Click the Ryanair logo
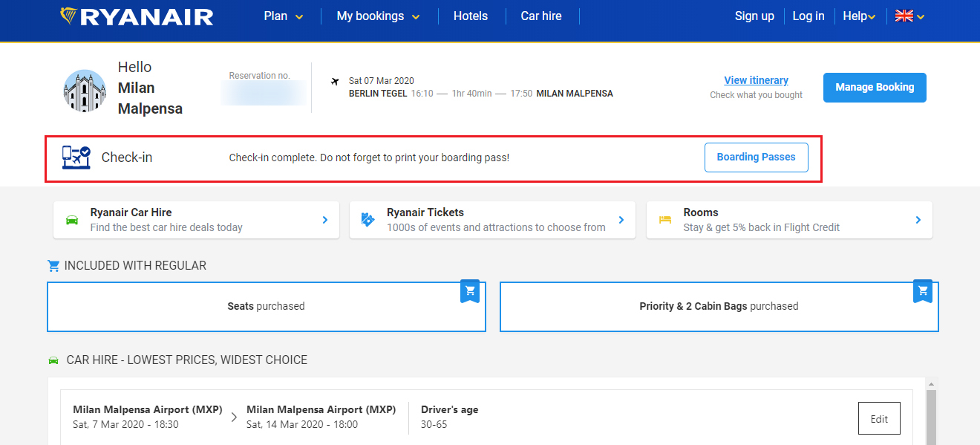Screen dimensions: 980x445 tap(137, 16)
